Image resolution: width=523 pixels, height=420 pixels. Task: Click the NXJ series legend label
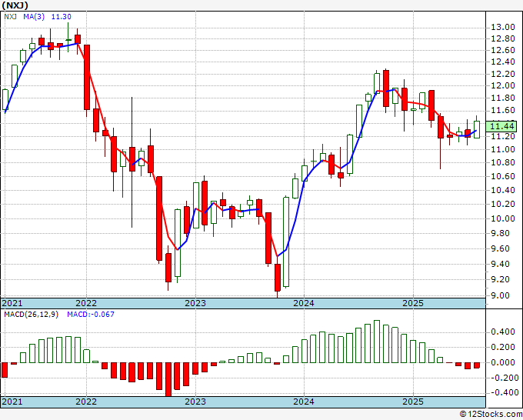tap(10, 17)
